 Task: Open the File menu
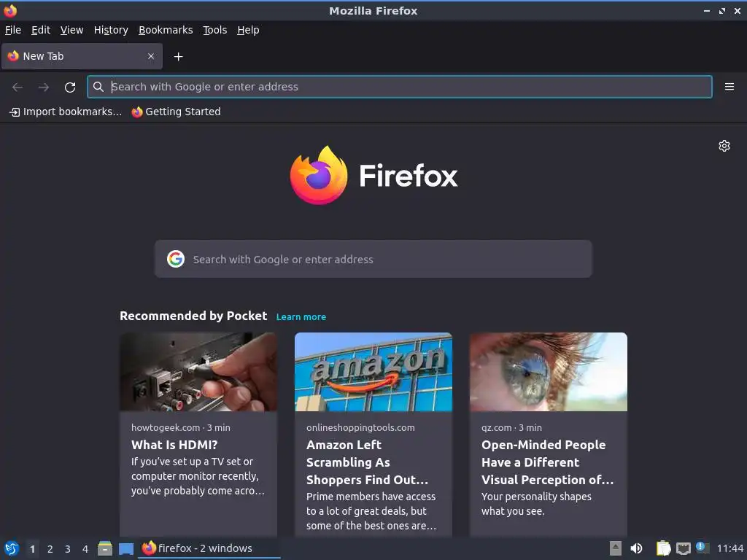13,30
